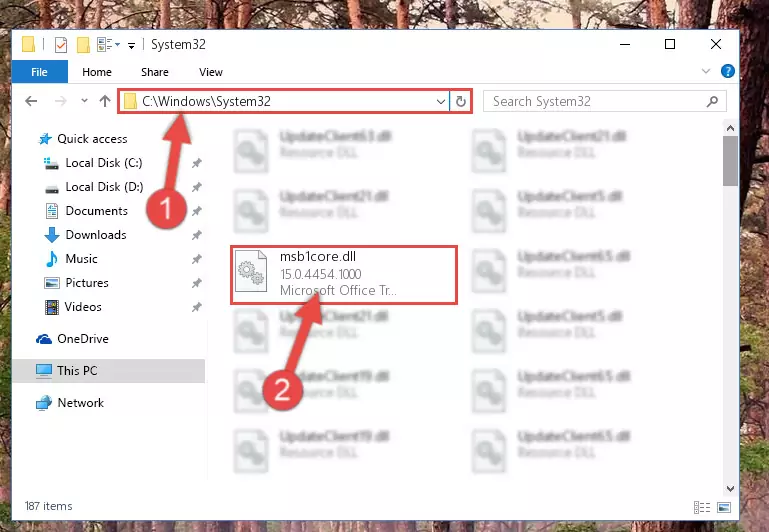The width and height of the screenshot is (769, 532).
Task: Click the pin icon beside Documents
Action: pos(197,211)
